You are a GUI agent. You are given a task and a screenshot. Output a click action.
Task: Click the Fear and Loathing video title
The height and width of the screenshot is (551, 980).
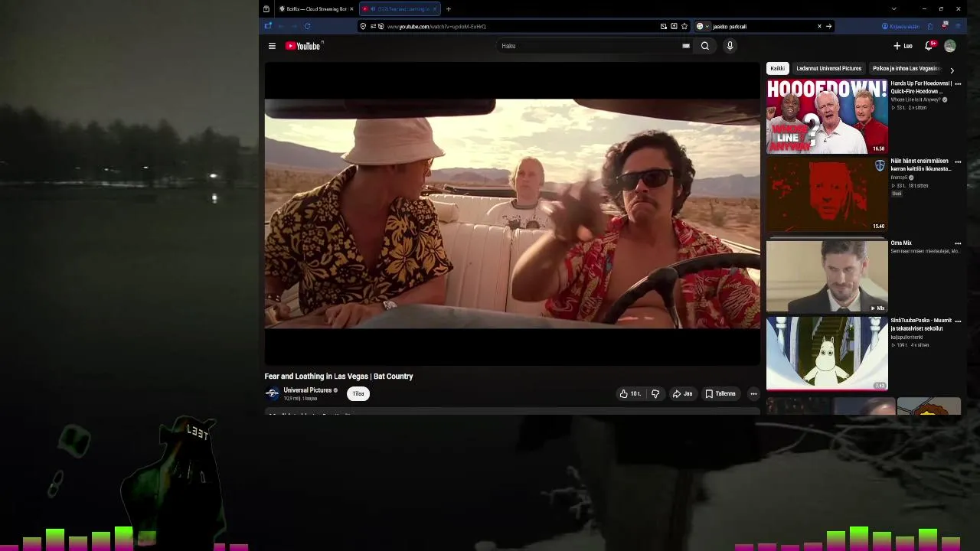tap(338, 377)
